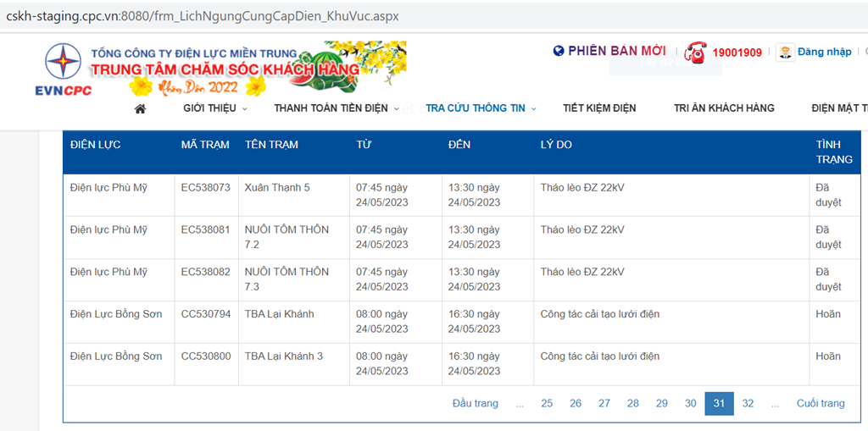Image resolution: width=868 pixels, height=431 pixels.
Task: Click the user avatar icon beside Đăng nhập
Action: click(785, 52)
